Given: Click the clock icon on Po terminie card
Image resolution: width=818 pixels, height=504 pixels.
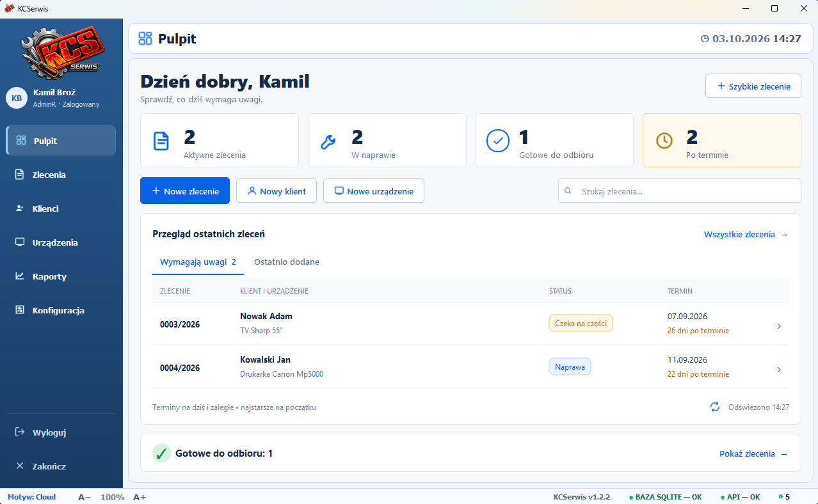Looking at the screenshot, I should point(664,141).
